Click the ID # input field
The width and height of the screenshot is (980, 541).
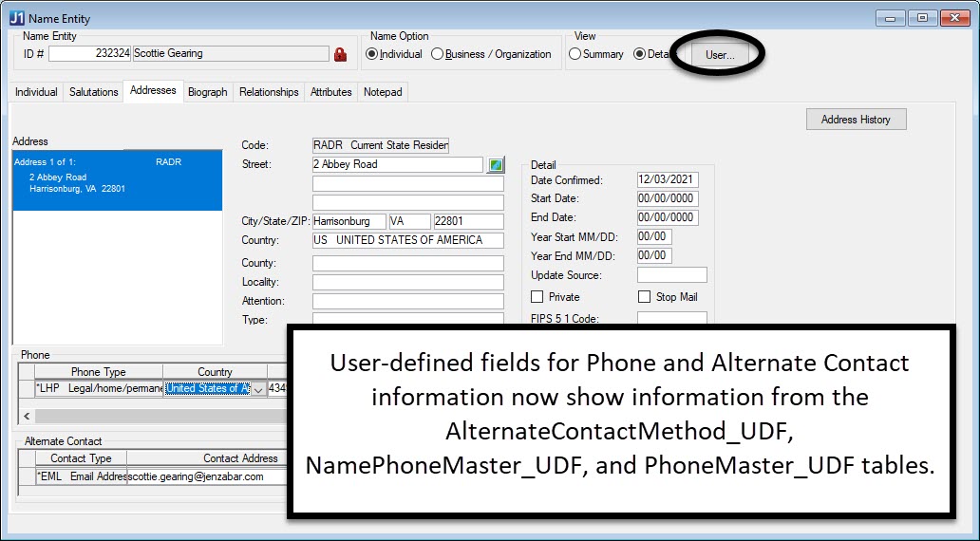point(90,54)
